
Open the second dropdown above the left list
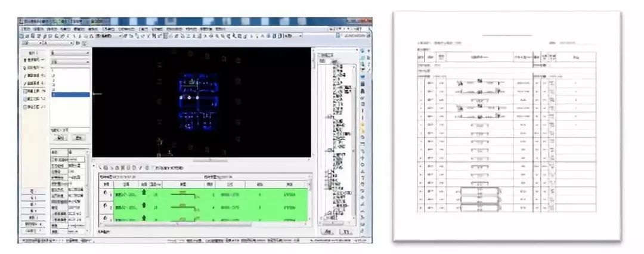70,61
